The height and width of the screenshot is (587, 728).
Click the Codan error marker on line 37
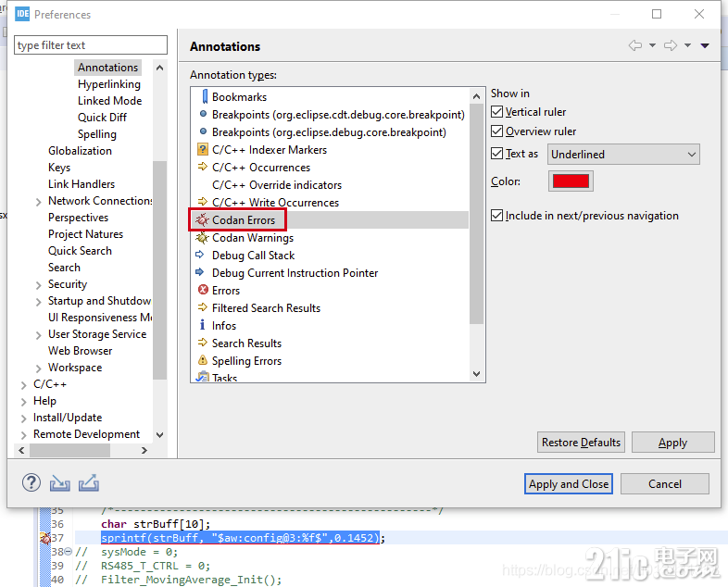(45, 538)
